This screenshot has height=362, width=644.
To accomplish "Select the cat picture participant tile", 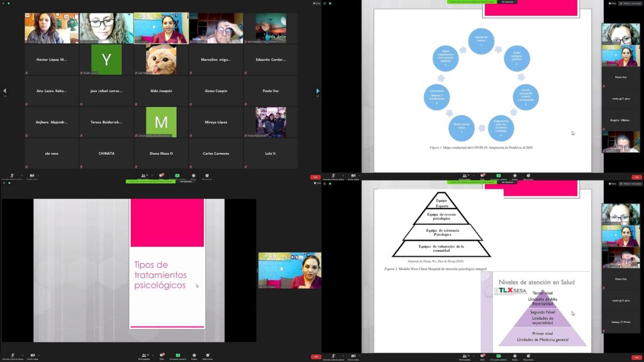I will [x=161, y=60].
